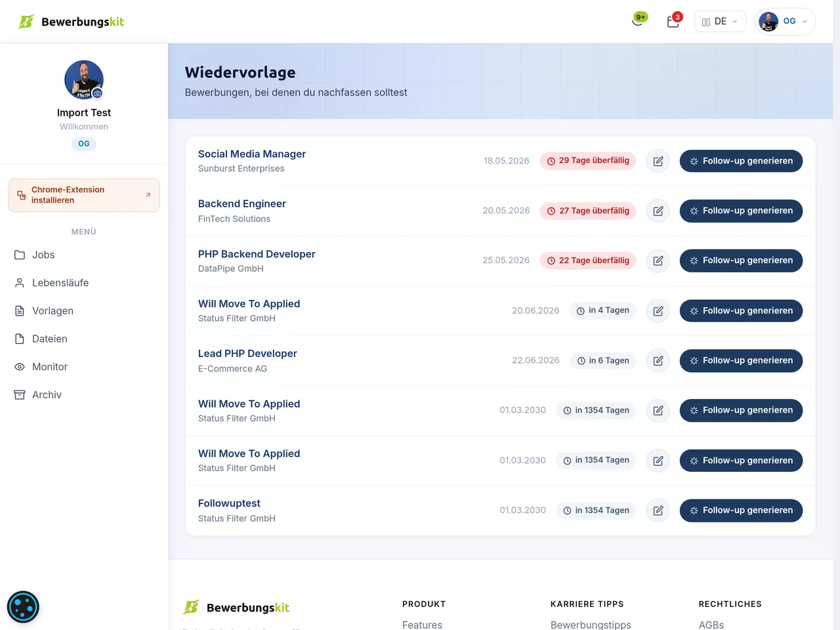The height and width of the screenshot is (630, 840).
Task: Click the OG badge under Import Test
Action: (84, 144)
